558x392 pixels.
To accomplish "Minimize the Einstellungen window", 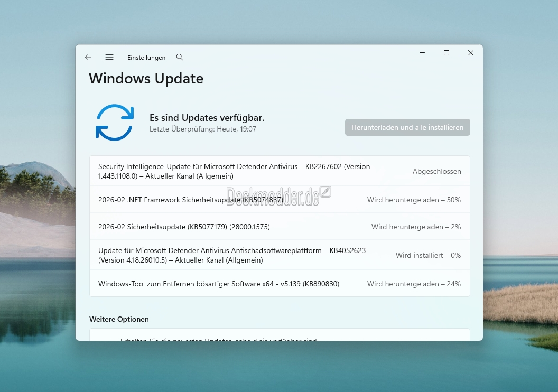I will pyautogui.click(x=422, y=53).
